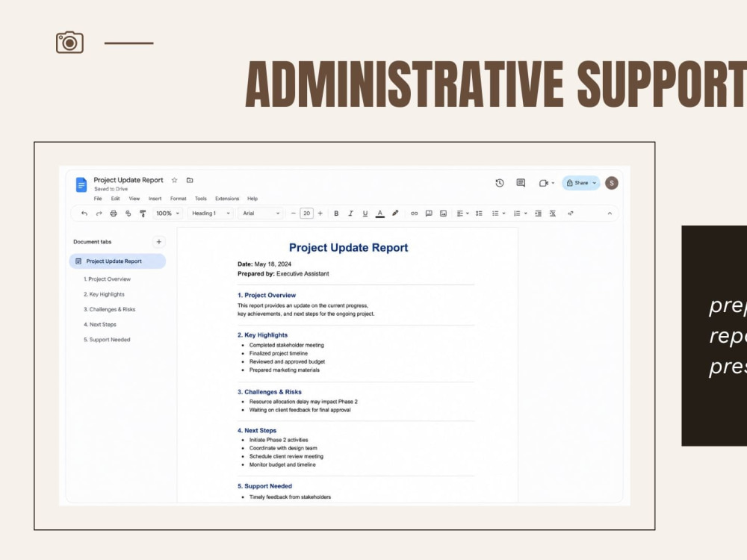Image resolution: width=747 pixels, height=560 pixels.
Task: Click the add comment icon
Action: click(429, 214)
